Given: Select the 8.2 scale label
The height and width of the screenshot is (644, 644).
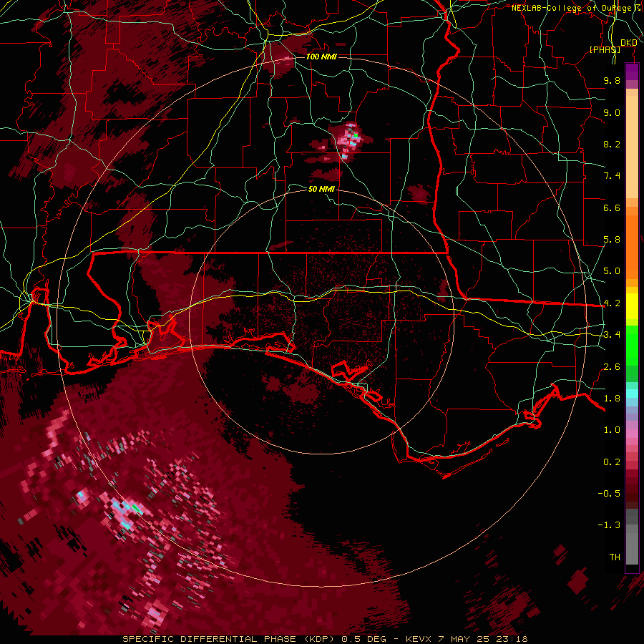Looking at the screenshot, I should pos(612,144).
